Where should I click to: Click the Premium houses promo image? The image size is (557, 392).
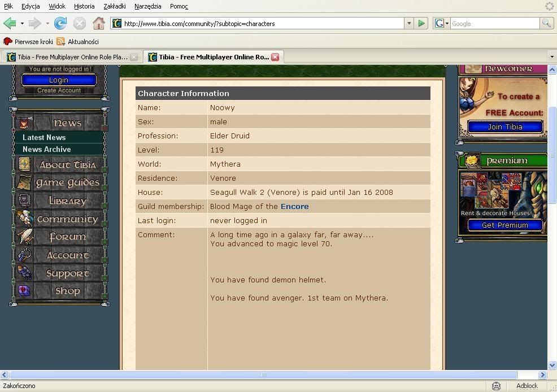coord(502,194)
